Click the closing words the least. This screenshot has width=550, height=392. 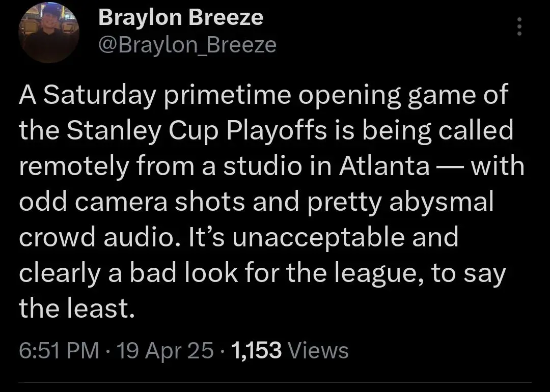tap(77, 309)
